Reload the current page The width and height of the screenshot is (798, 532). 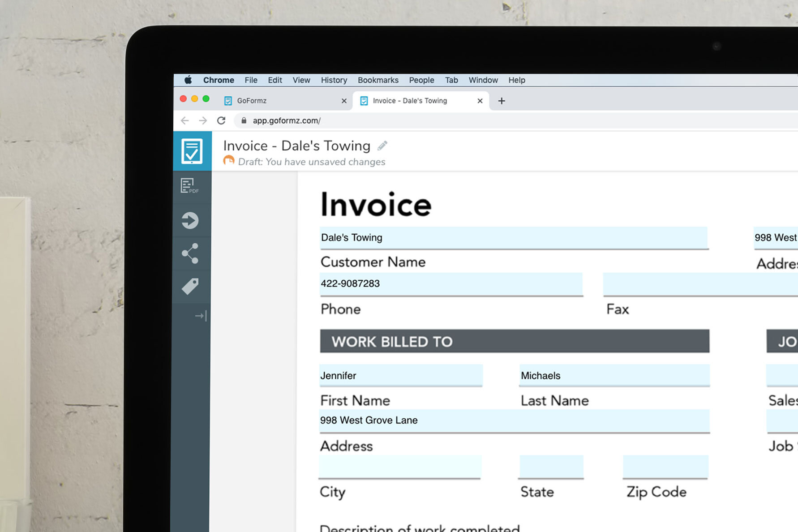[x=222, y=120]
